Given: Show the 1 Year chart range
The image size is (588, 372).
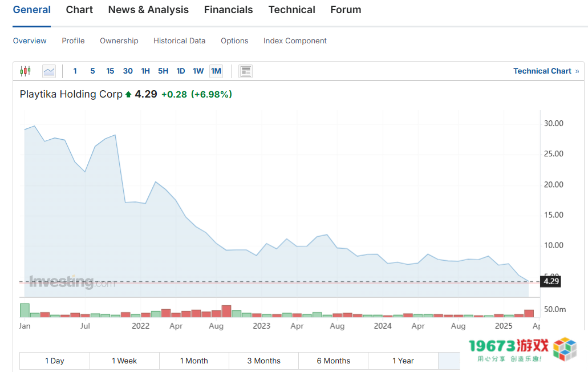Looking at the screenshot, I should coord(403,361).
